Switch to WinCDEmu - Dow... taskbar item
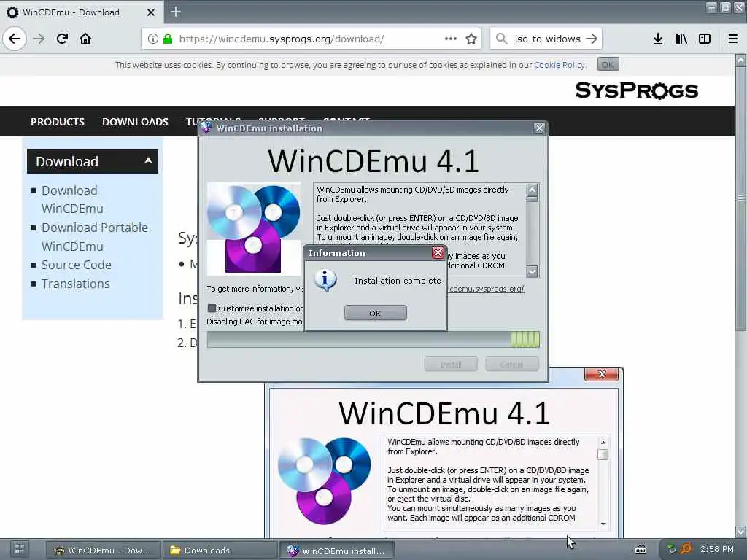The width and height of the screenshot is (747, 560). pyautogui.click(x=104, y=550)
